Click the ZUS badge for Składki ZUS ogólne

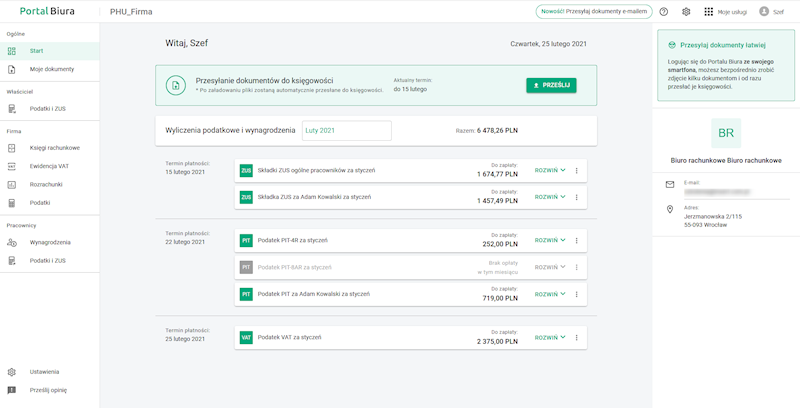click(246, 170)
